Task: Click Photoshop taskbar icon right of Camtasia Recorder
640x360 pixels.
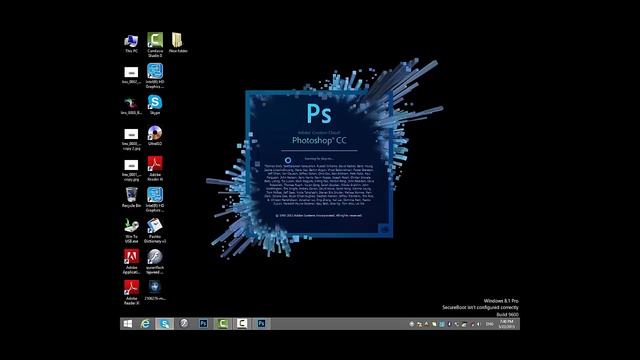Action: (261, 324)
